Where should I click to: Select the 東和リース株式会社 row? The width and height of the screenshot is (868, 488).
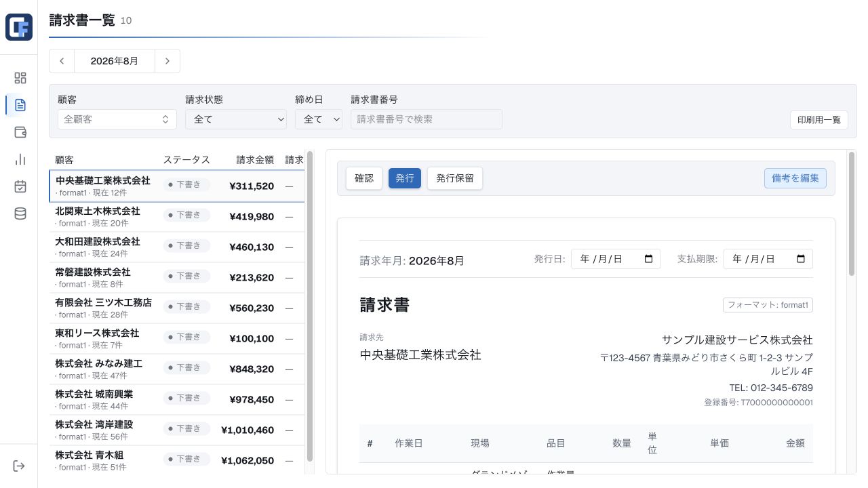point(177,339)
